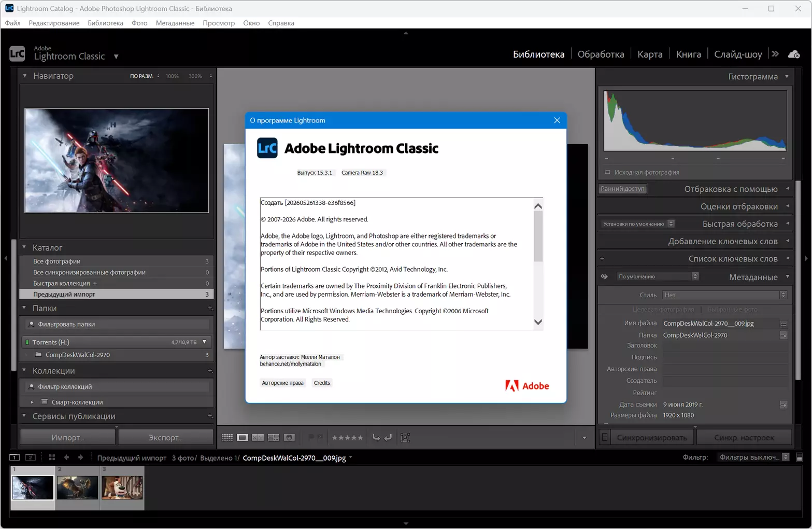The image size is (812, 529).
Task: Set navigator zoom to 100%
Action: click(x=172, y=76)
